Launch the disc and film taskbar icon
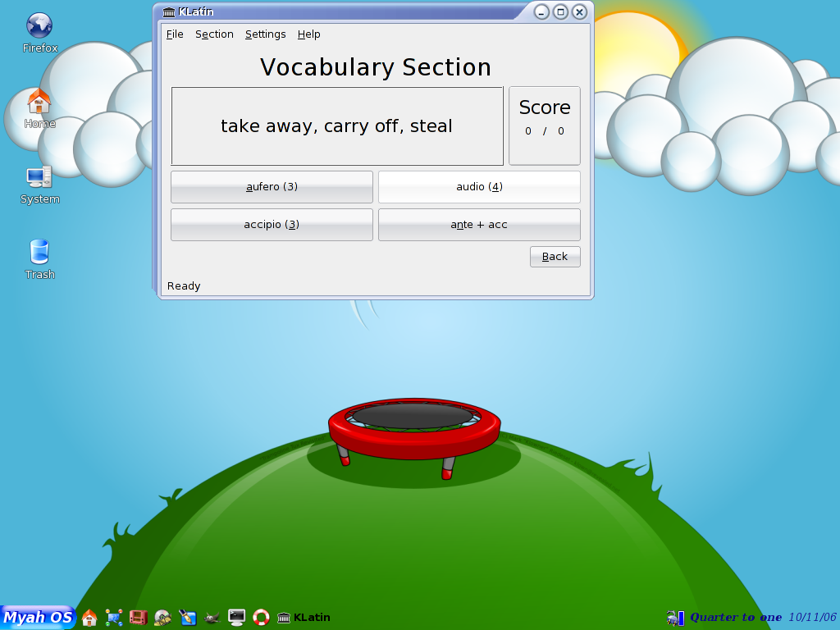This screenshot has width=840, height=630. [163, 618]
